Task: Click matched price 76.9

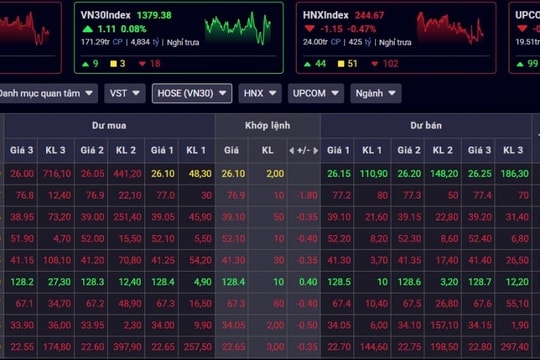Action: [236, 195]
